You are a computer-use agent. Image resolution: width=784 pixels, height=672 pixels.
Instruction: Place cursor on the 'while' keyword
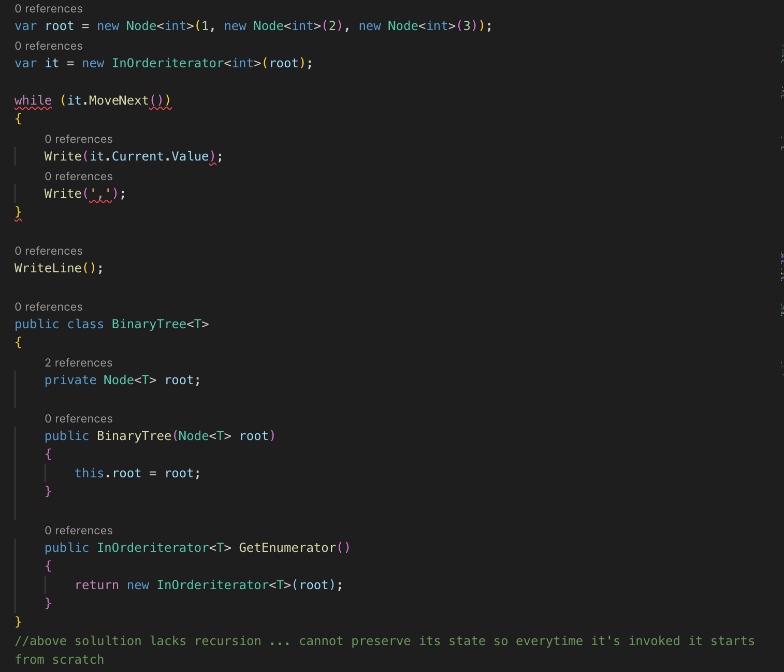(33, 100)
